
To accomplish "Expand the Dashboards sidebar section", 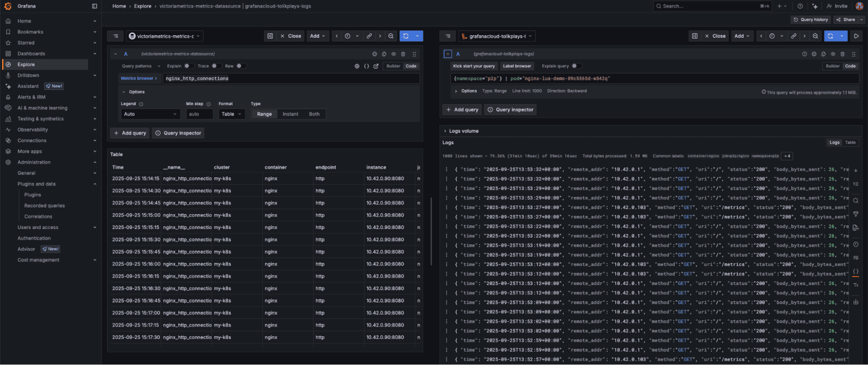I will pos(95,53).
